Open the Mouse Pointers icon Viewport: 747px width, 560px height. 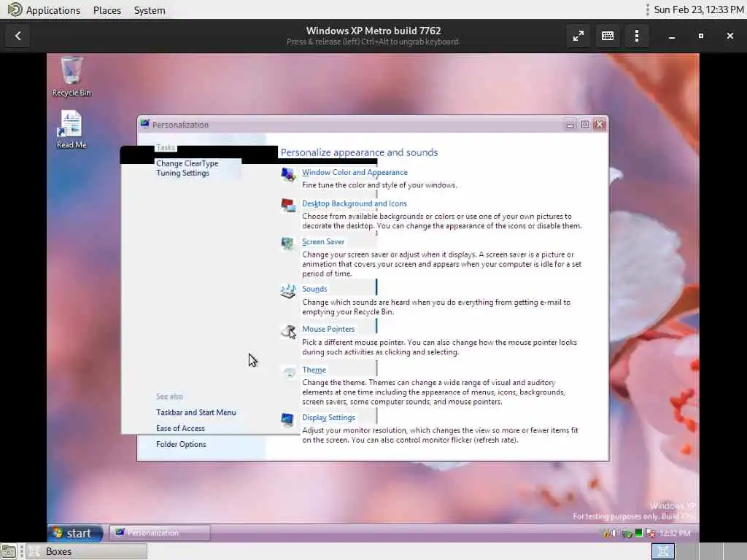click(287, 332)
